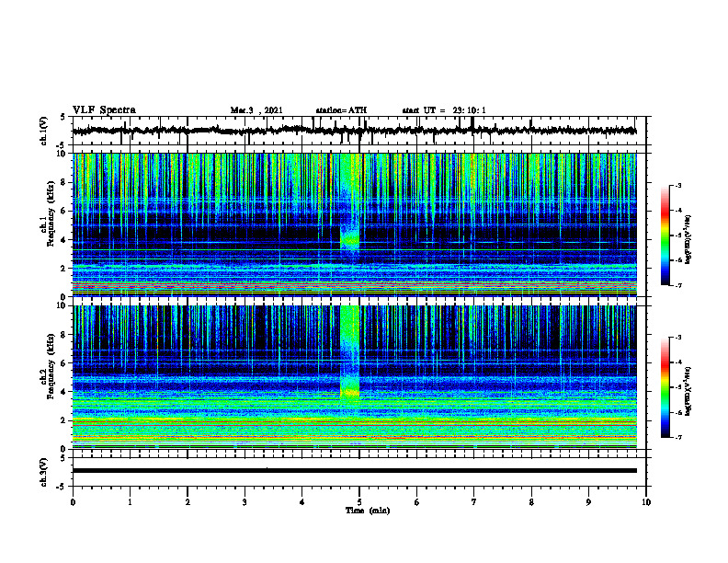The image size is (728, 563).
Task: Click time axis tick label '3'
Action: pos(245,502)
